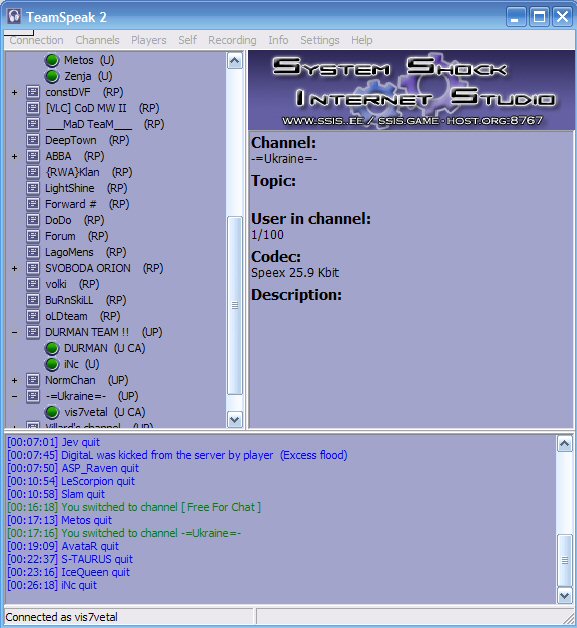This screenshot has width=577, height=628.
Task: Click the channel icon beside ___MaD TeaM___
Action: (x=33, y=124)
